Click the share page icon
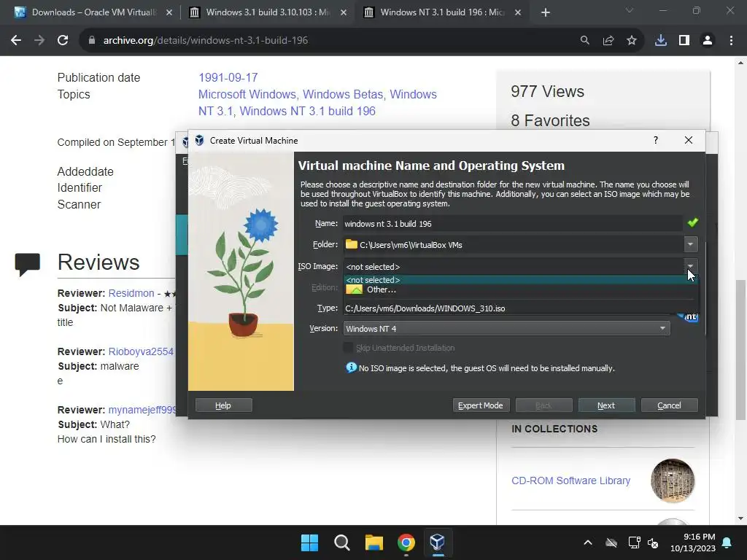Image resolution: width=747 pixels, height=560 pixels. point(608,41)
